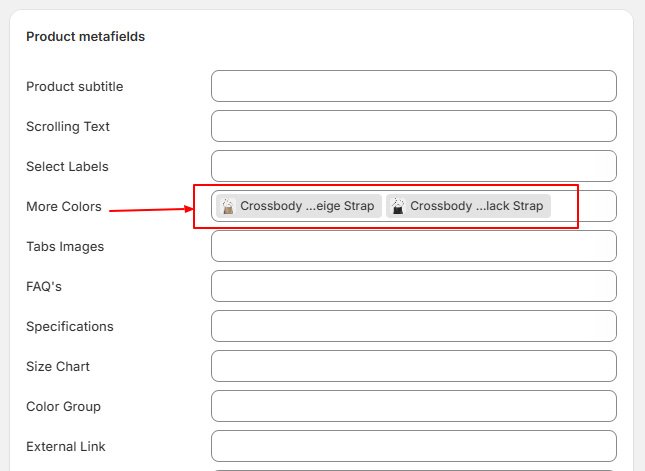
Task: Open the Tabs Images metafield box
Action: pyautogui.click(x=414, y=246)
